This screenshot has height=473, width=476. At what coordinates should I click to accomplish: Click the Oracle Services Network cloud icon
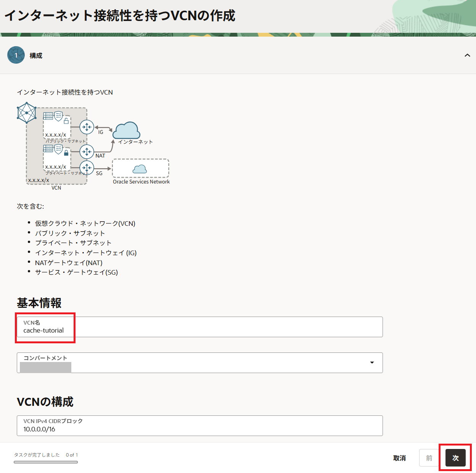tap(140, 169)
